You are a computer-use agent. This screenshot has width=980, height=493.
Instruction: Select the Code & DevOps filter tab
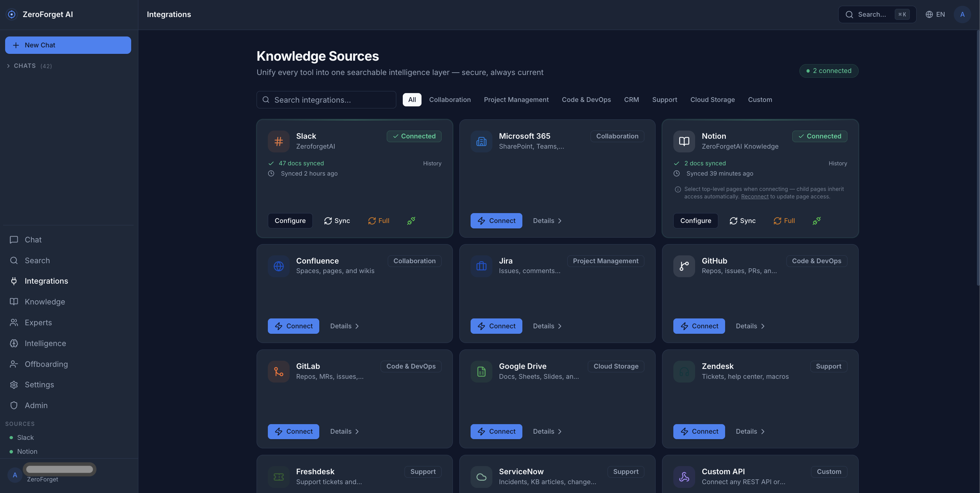(586, 100)
